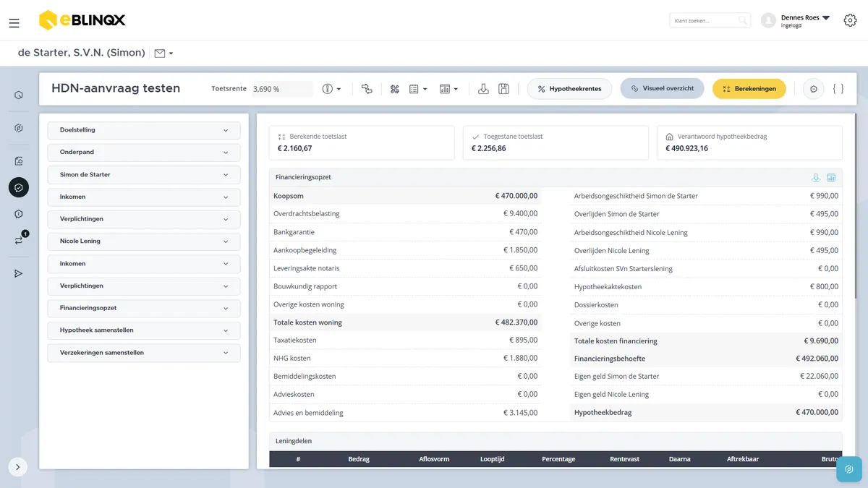Expand the Onderpand section

[144, 153]
